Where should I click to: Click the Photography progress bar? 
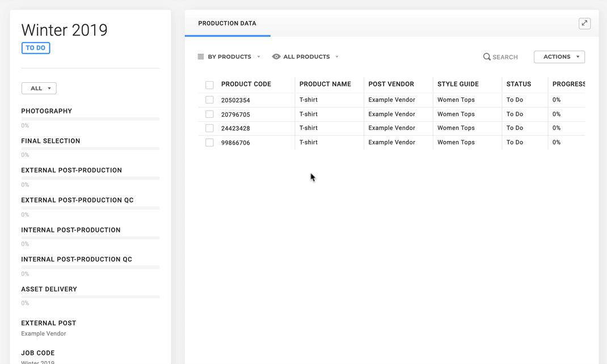tap(90, 119)
